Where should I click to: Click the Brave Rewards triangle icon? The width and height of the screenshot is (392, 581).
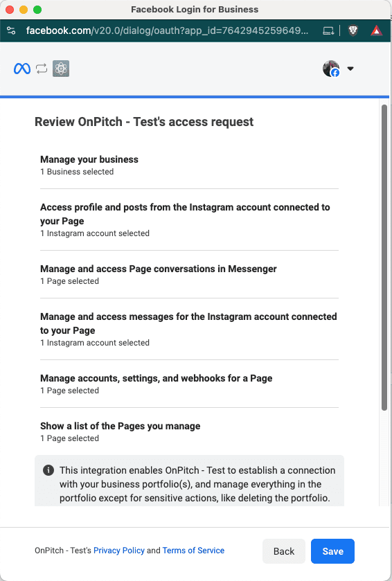coord(377,30)
